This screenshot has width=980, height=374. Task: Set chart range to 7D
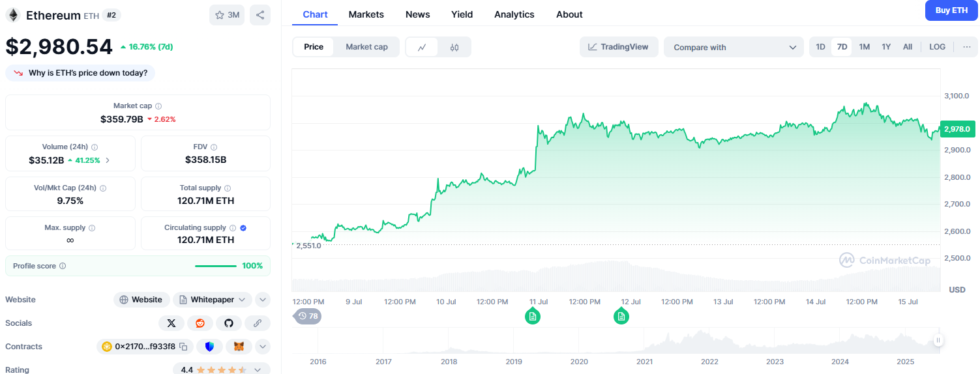tap(842, 47)
